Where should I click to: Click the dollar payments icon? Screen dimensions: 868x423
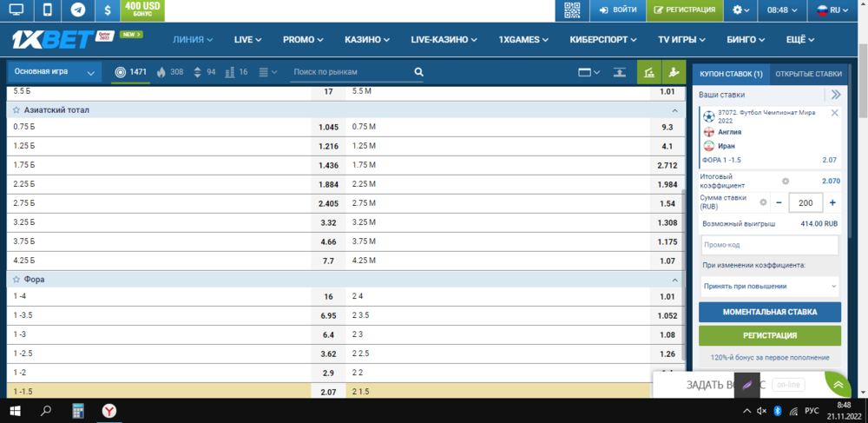108,10
